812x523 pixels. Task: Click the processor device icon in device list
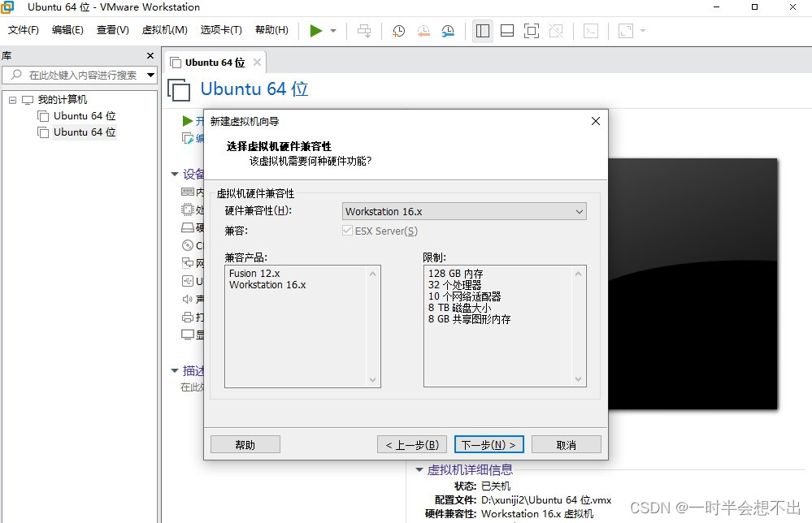point(188,210)
